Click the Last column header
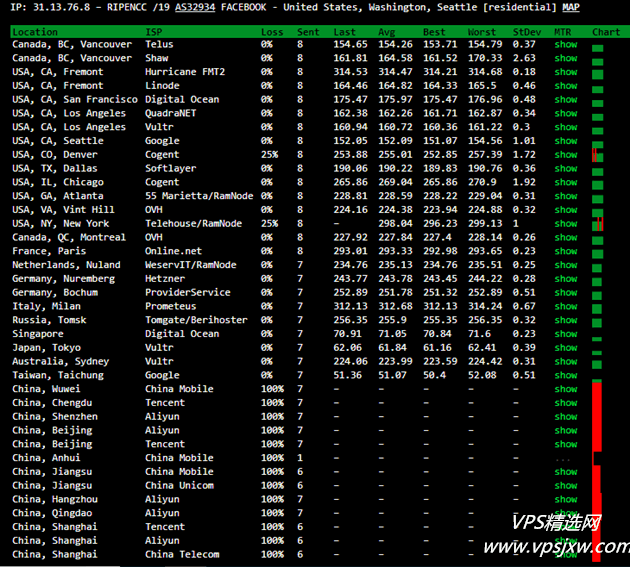The height and width of the screenshot is (567, 630). click(344, 32)
